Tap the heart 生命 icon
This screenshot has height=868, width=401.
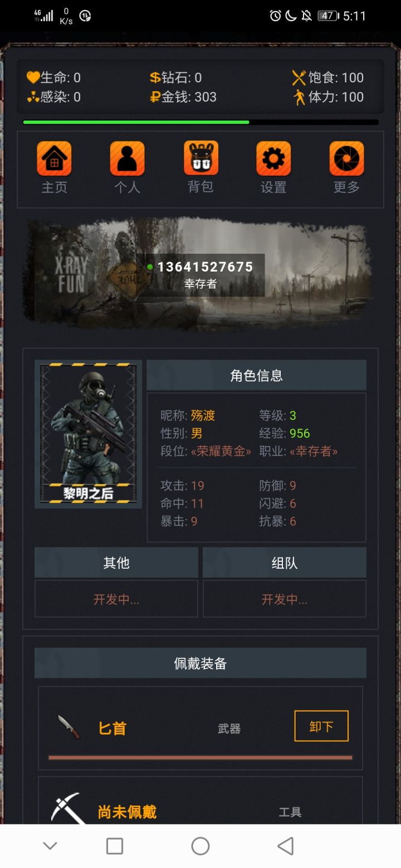[x=33, y=77]
